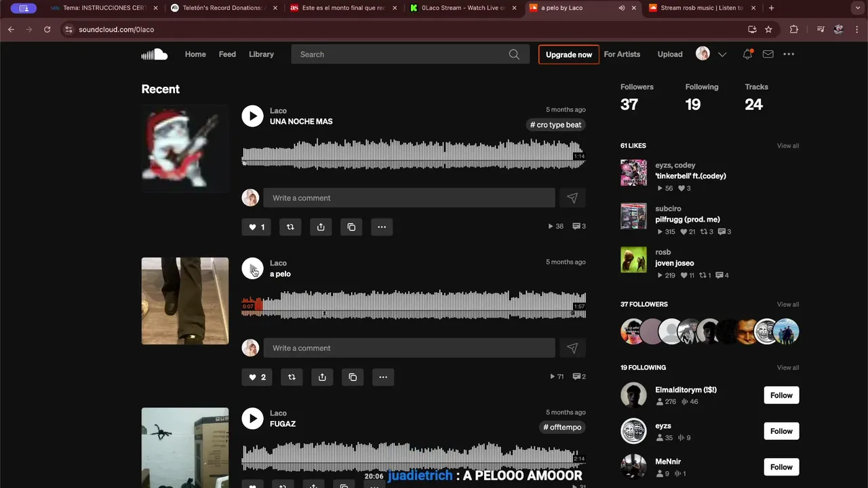The image size is (868, 488).
Task: Click the search magnifier icon
Action: coord(514,54)
